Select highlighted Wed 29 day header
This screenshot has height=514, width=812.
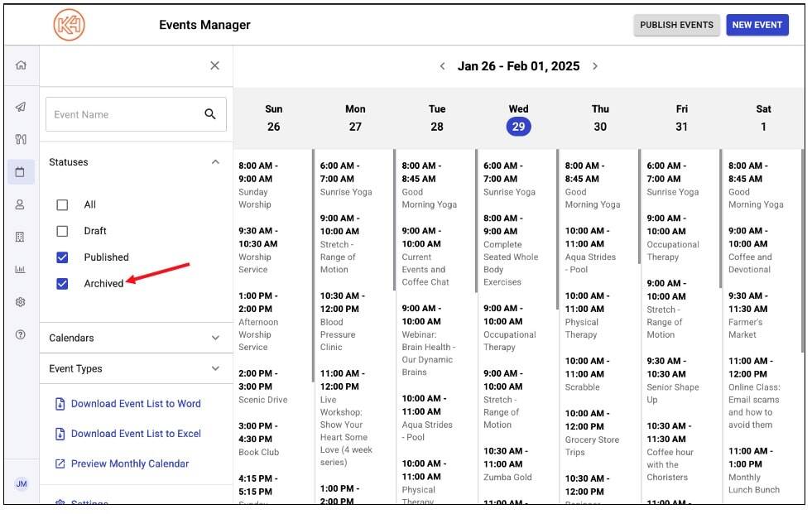tap(518, 118)
